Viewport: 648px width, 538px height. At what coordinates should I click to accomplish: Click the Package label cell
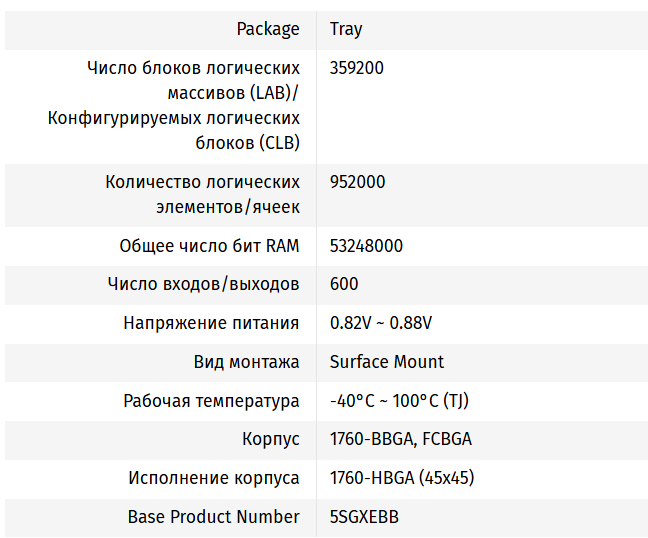[x=267, y=29]
